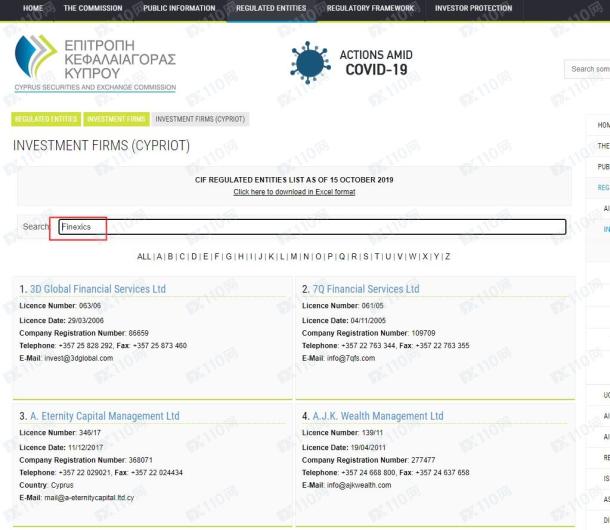610x530 pixels.
Task: Filter firms by letter G
Action: (x=229, y=256)
